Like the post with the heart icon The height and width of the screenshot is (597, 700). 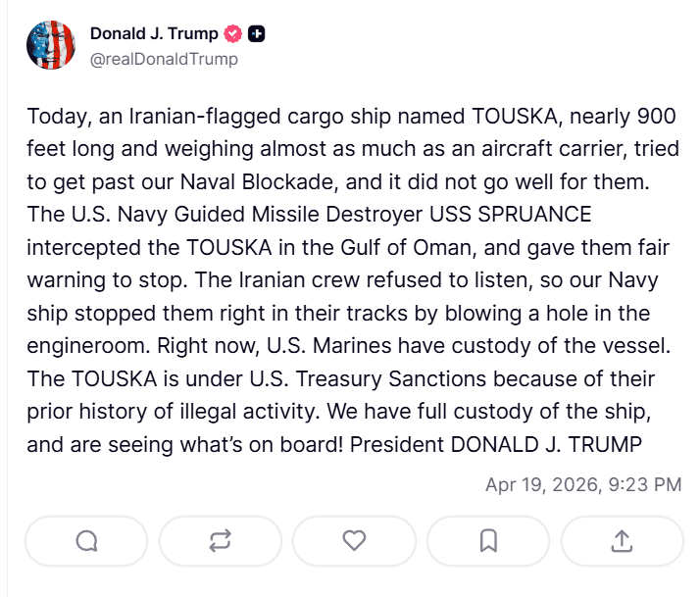[x=354, y=540]
